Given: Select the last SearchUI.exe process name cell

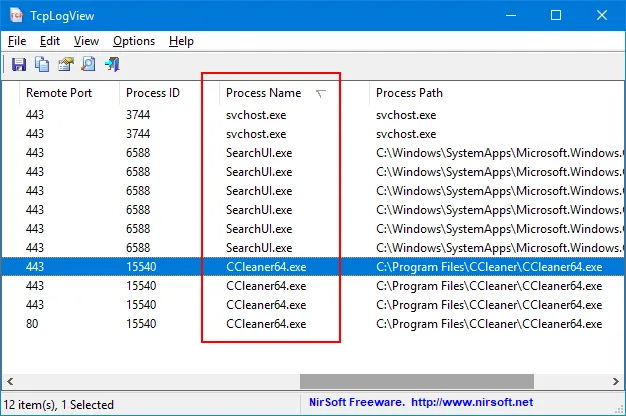Looking at the screenshot, I should coord(259,248).
